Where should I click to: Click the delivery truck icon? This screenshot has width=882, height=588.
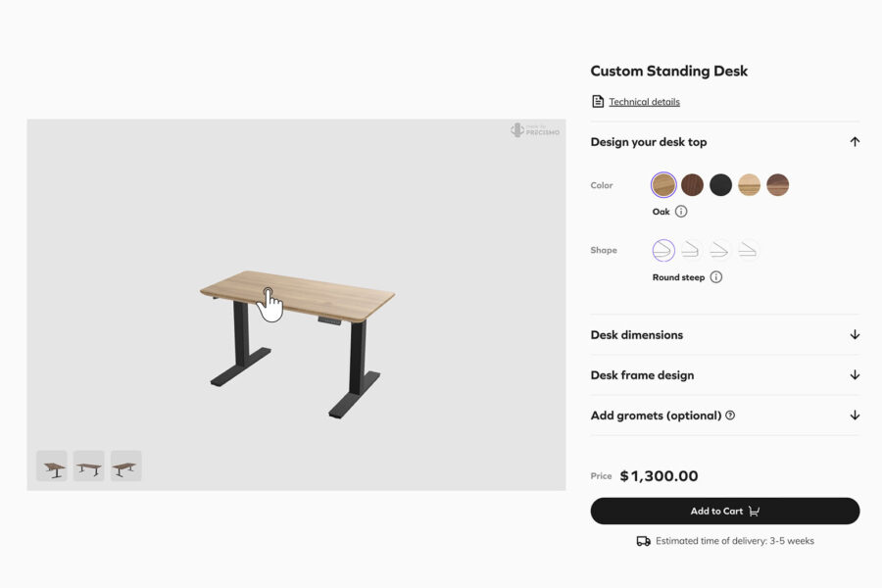click(643, 540)
